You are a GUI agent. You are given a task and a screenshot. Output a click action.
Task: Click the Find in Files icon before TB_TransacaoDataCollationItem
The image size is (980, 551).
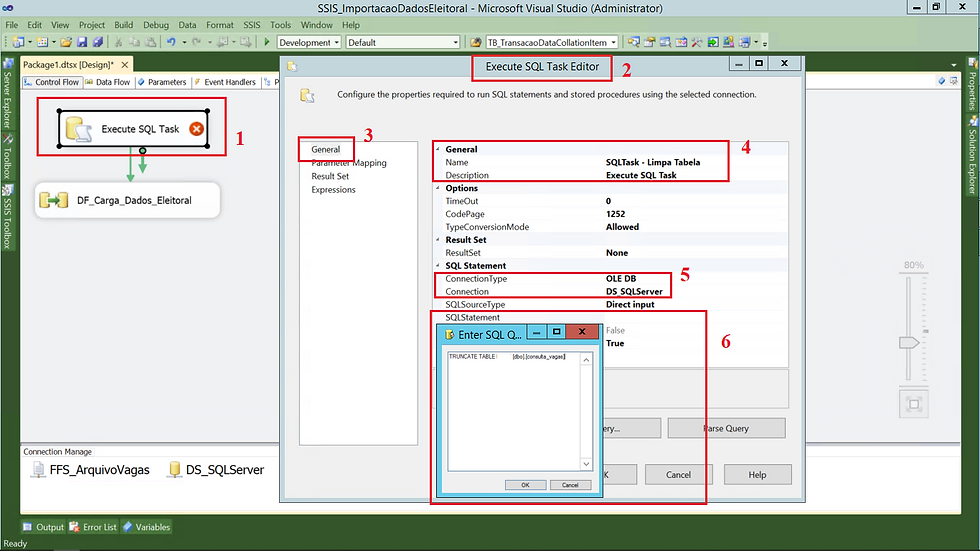(x=476, y=42)
